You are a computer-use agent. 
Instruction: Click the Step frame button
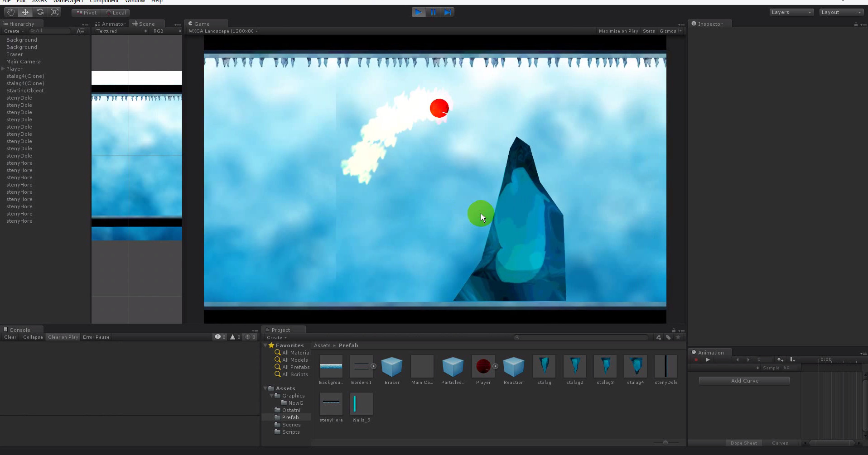click(x=448, y=12)
